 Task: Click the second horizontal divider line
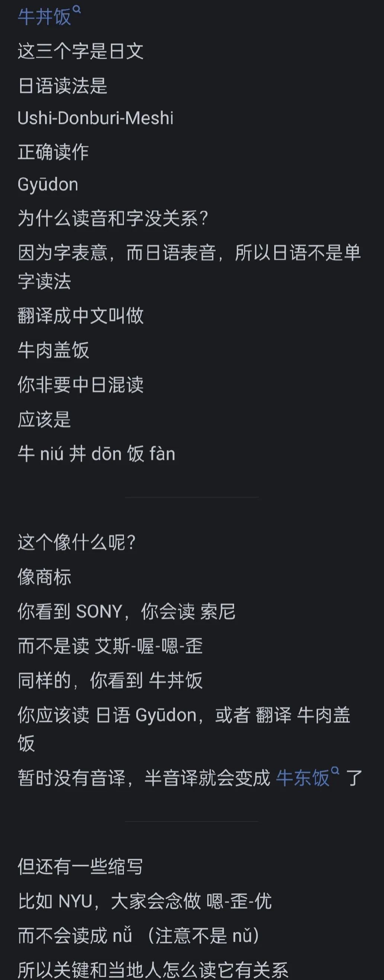point(192,821)
